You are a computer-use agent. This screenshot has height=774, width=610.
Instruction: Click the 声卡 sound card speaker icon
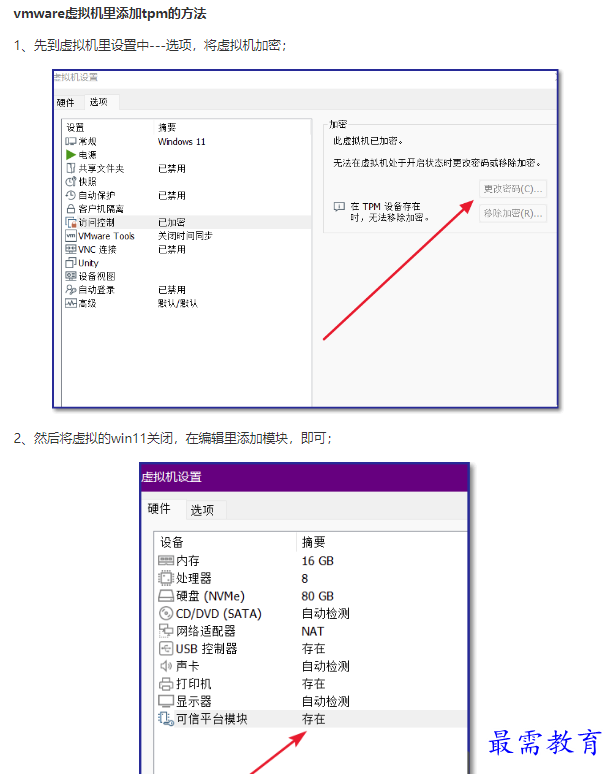click(x=166, y=666)
